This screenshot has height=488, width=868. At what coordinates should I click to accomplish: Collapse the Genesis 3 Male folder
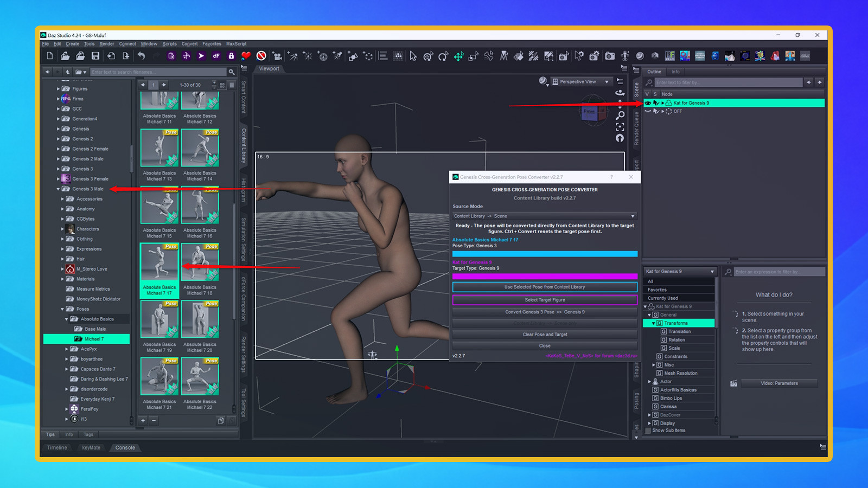[x=58, y=189]
